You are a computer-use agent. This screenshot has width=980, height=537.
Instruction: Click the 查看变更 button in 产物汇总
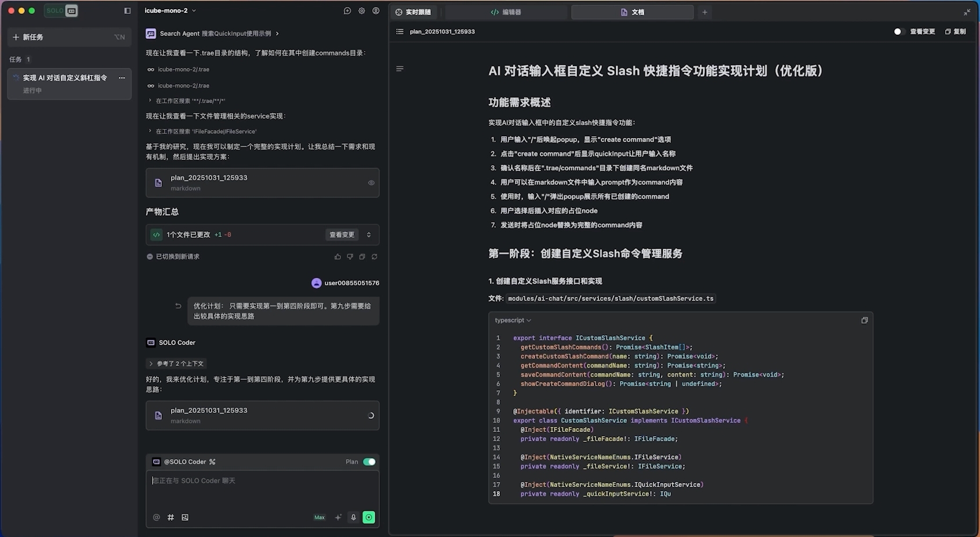[342, 235]
